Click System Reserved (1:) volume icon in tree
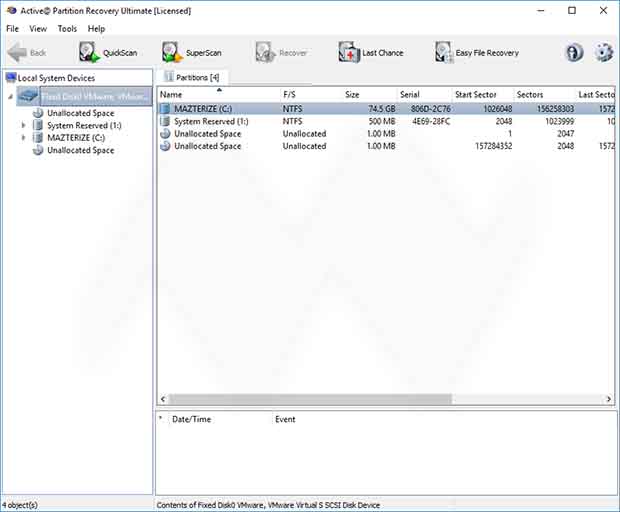The height and width of the screenshot is (512, 620). click(38, 125)
